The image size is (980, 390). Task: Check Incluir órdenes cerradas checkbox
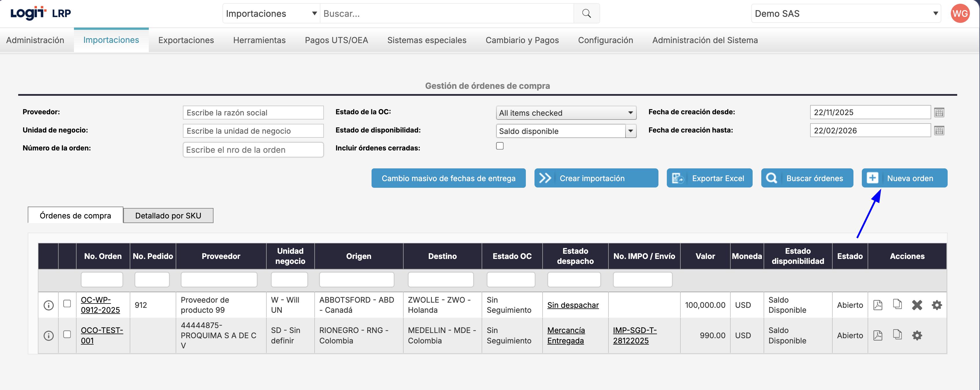pyautogui.click(x=500, y=146)
